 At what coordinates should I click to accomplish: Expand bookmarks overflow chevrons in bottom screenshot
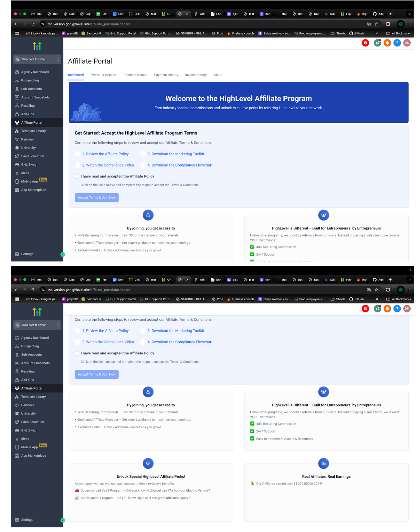377,299
